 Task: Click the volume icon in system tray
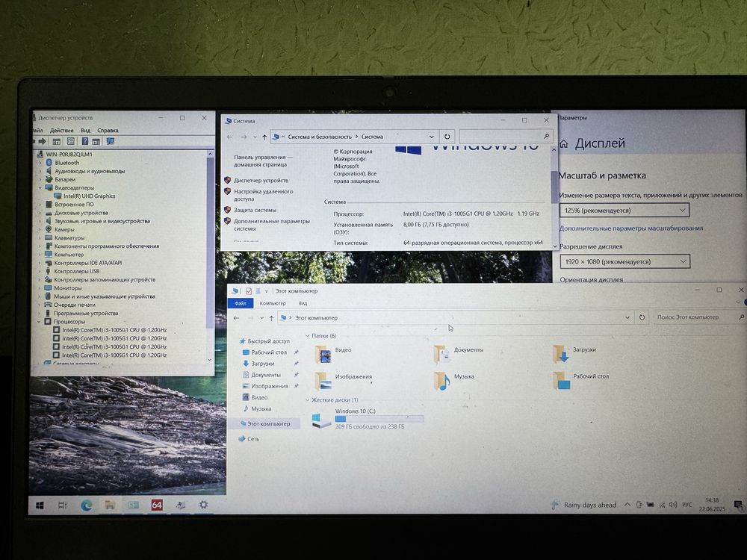(673, 505)
